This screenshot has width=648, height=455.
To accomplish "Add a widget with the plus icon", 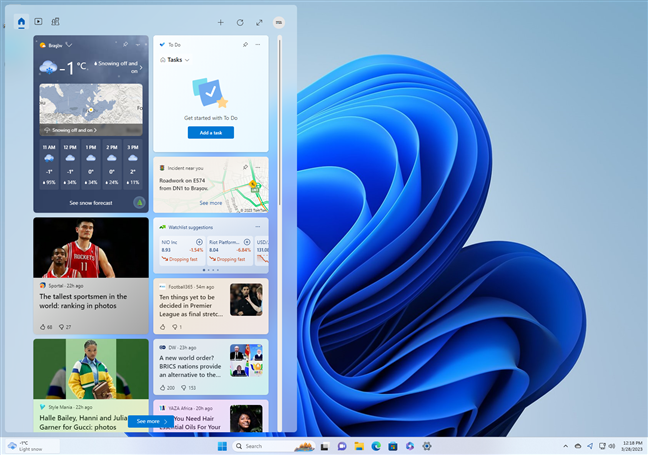I will point(221,22).
